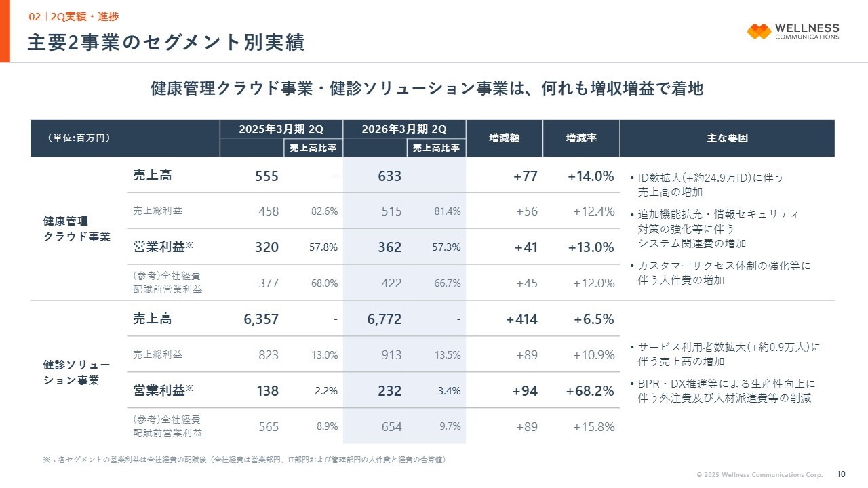868x488 pixels.
Task: Select the 633 sales value cell
Action: 390,176
